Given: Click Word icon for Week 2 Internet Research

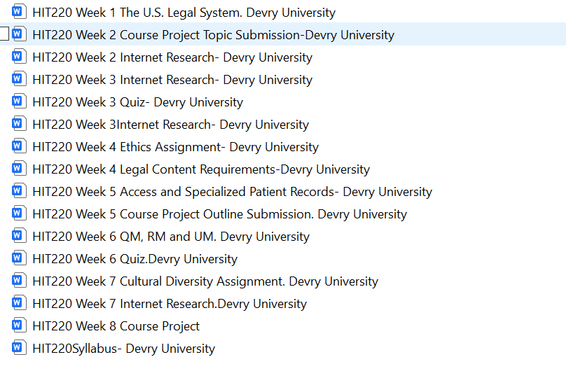Looking at the screenshot, I should [x=19, y=56].
